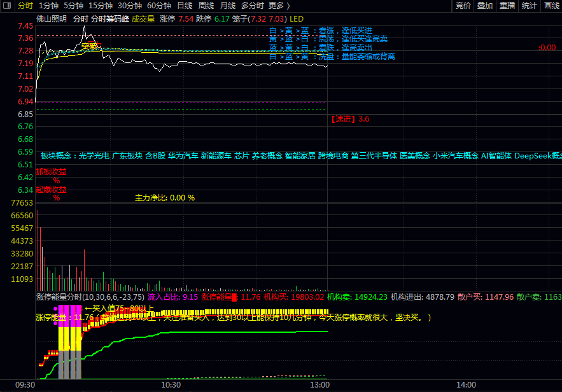Open the LED sector label

[x=297, y=19]
